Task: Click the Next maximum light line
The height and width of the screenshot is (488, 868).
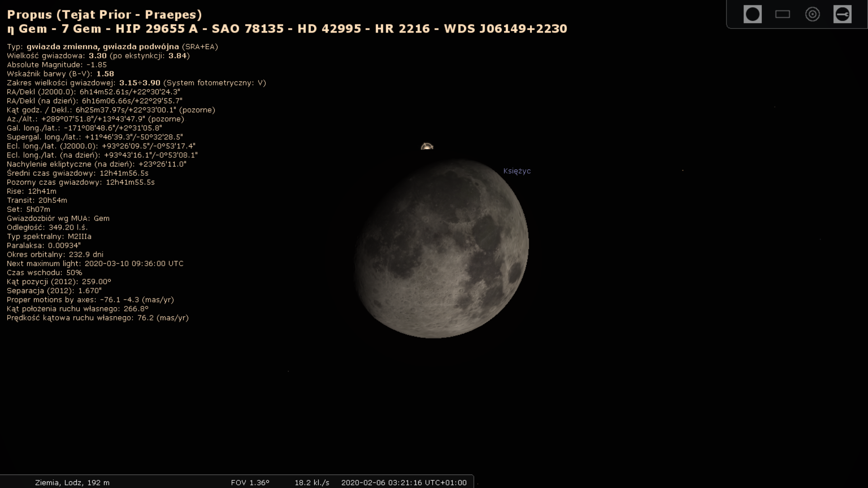Action: point(95,263)
